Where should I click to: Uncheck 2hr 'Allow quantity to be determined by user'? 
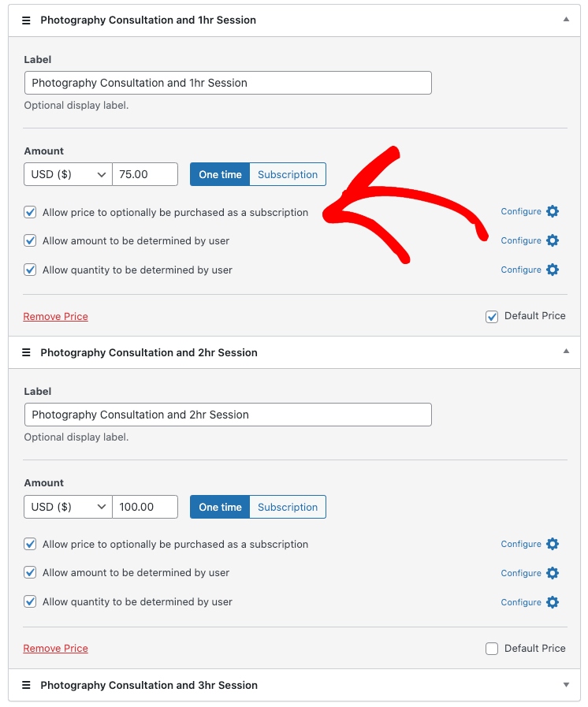point(31,602)
